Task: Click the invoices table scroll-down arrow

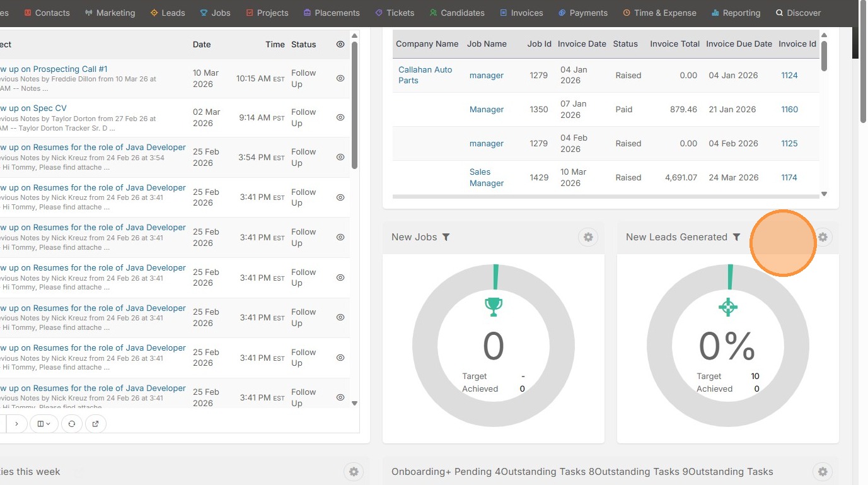Action: pos(824,194)
